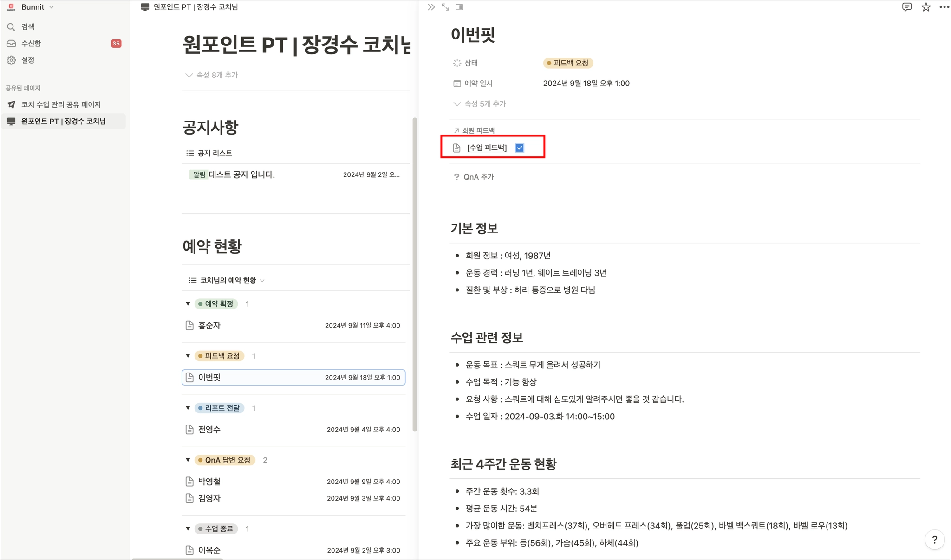Click the double-chevron close side peek icon

click(x=431, y=7)
